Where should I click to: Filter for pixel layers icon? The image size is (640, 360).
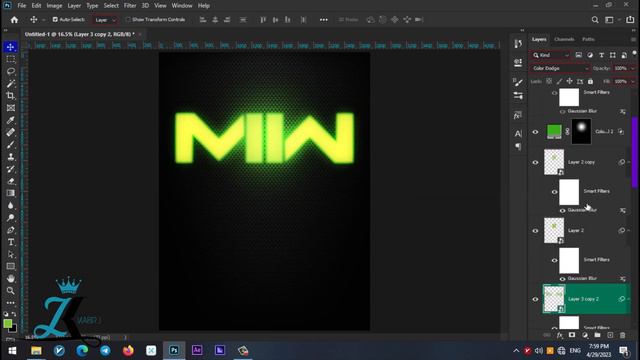(578, 55)
